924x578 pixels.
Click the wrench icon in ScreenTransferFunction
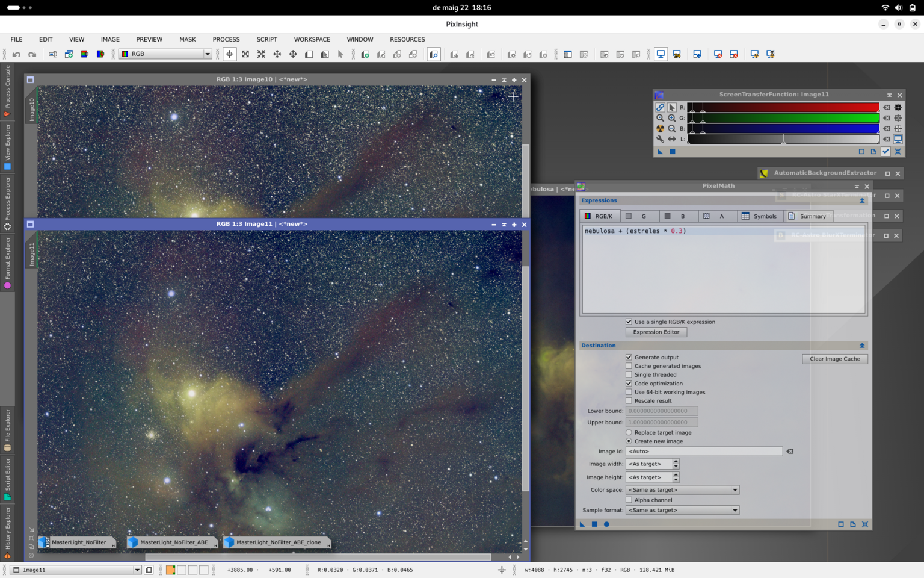660,139
